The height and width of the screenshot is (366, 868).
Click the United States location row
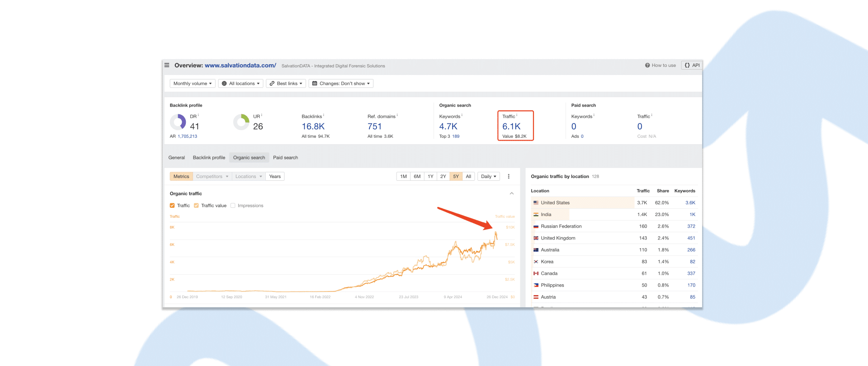pyautogui.click(x=614, y=203)
